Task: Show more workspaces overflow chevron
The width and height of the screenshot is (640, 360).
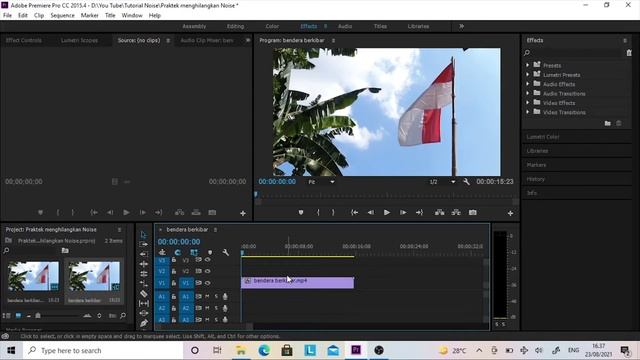Action: point(461,26)
